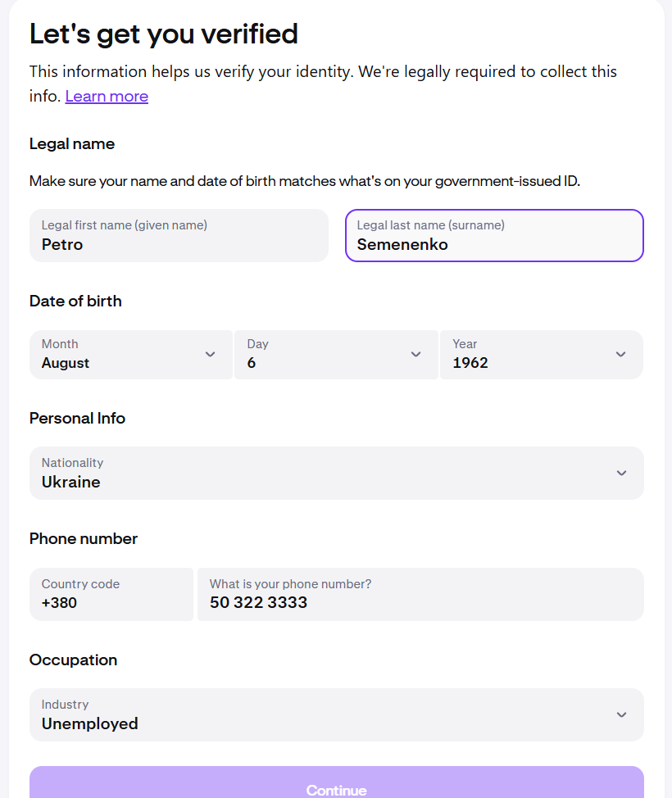
Task: Click the chevron arrow in the Industry field
Action: (621, 714)
